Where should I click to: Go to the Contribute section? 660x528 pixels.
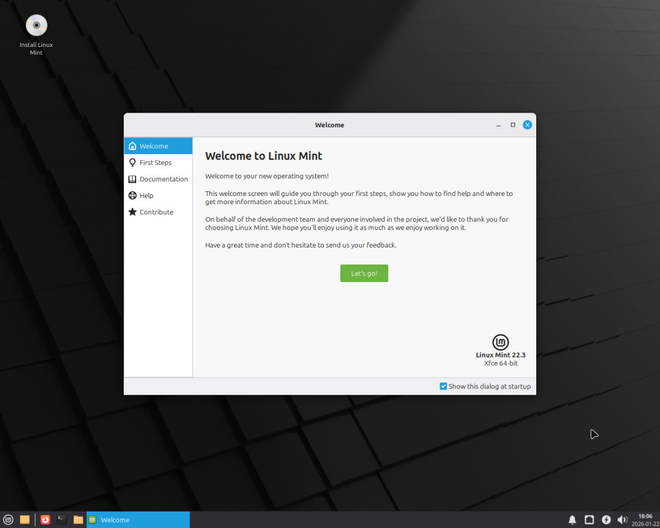click(158, 212)
